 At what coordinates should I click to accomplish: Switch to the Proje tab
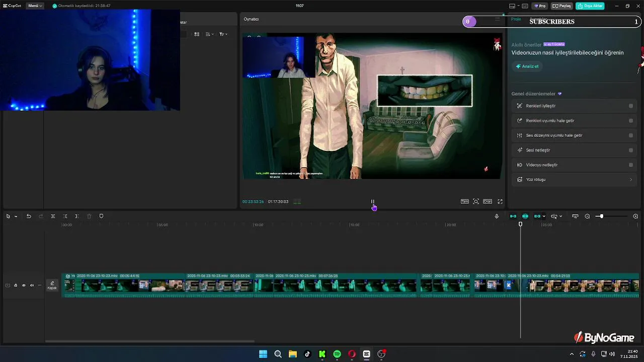[516, 19]
